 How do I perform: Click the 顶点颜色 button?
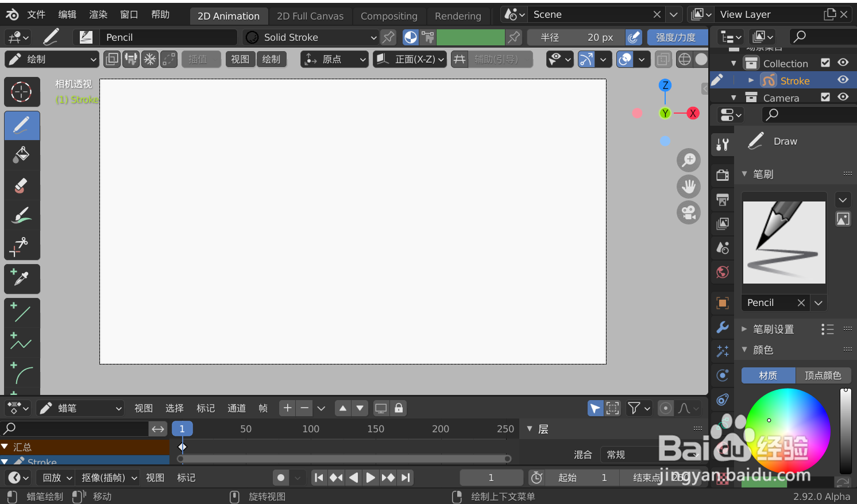[x=823, y=375]
